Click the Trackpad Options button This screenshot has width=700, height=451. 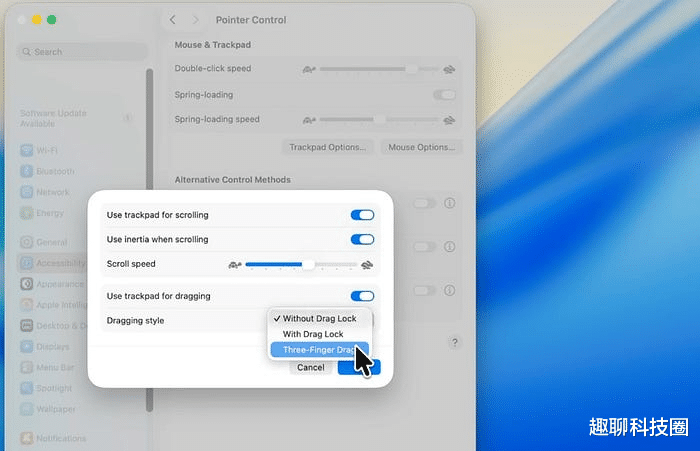pos(328,147)
